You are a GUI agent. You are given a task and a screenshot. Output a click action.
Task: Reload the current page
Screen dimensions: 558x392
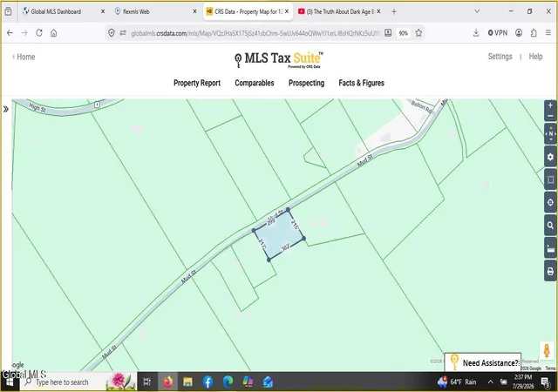[x=39, y=33]
